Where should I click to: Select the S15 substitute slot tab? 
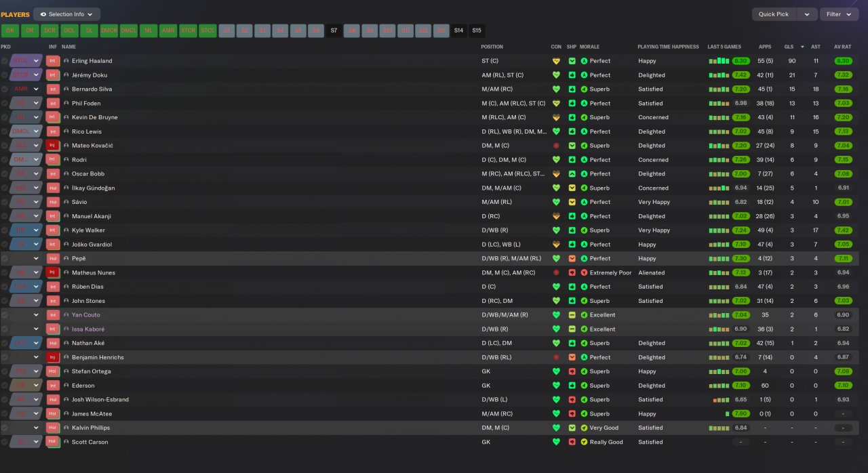pos(477,30)
